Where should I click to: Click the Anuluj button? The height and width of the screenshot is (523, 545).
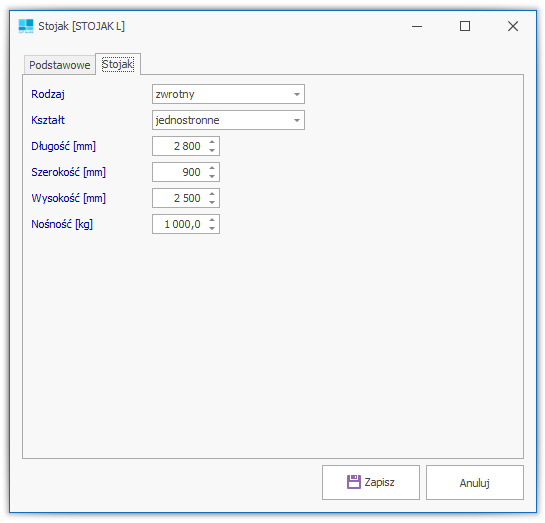click(474, 482)
